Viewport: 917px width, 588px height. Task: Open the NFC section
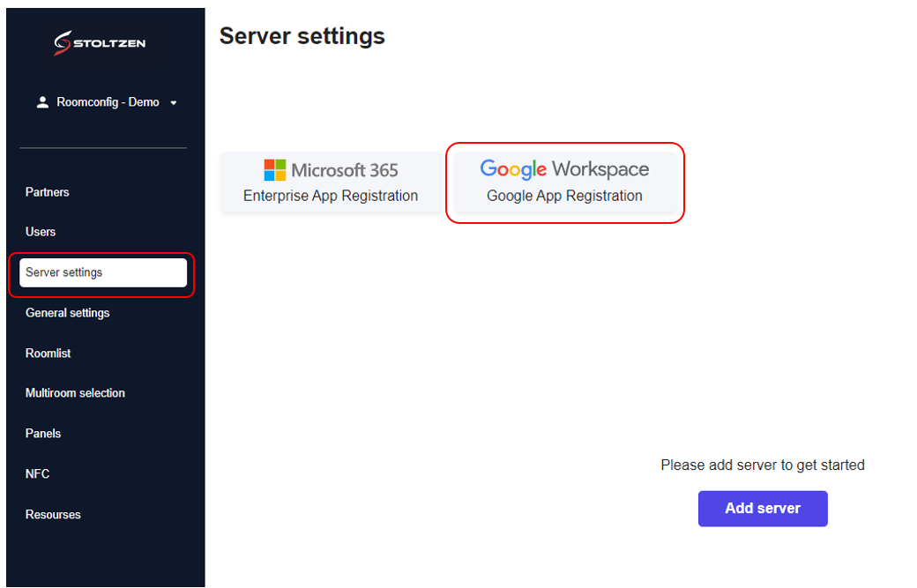click(37, 473)
